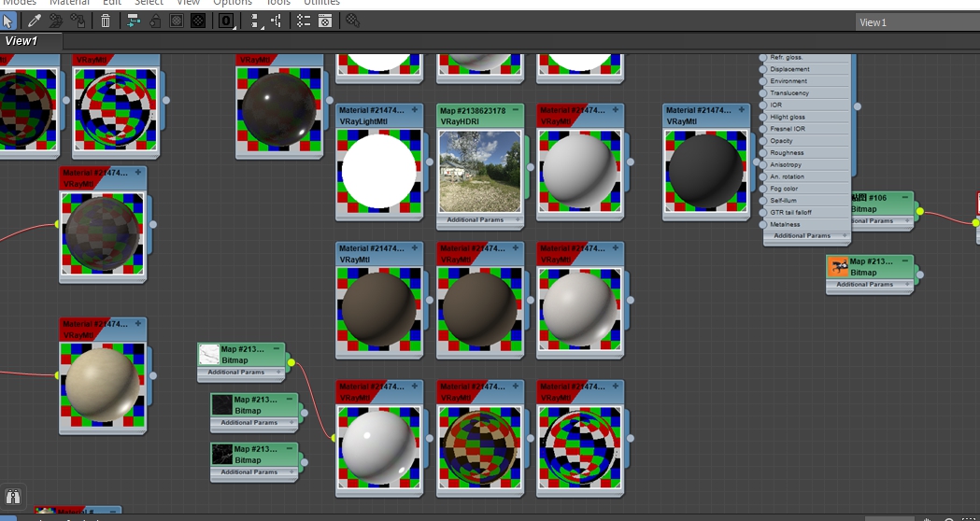The image size is (980, 521).
Task: Expand the VRayLightMtl node with plus
Action: tap(416, 110)
